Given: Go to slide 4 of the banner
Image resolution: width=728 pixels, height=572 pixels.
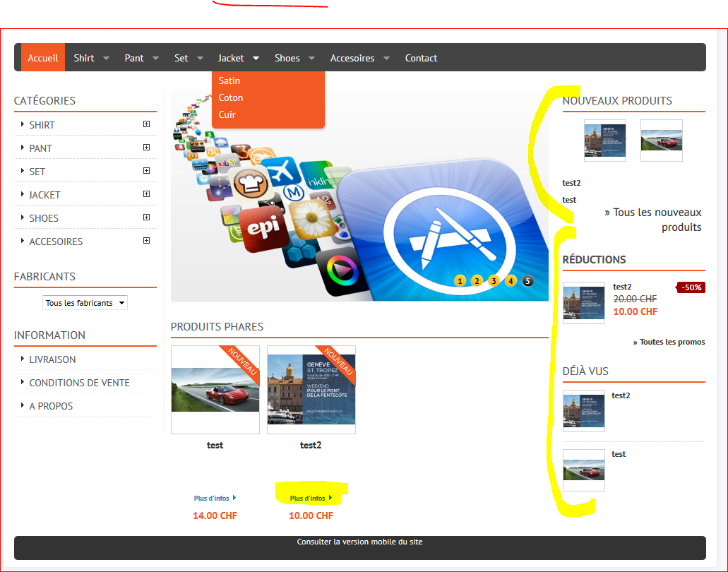Looking at the screenshot, I should point(511,281).
